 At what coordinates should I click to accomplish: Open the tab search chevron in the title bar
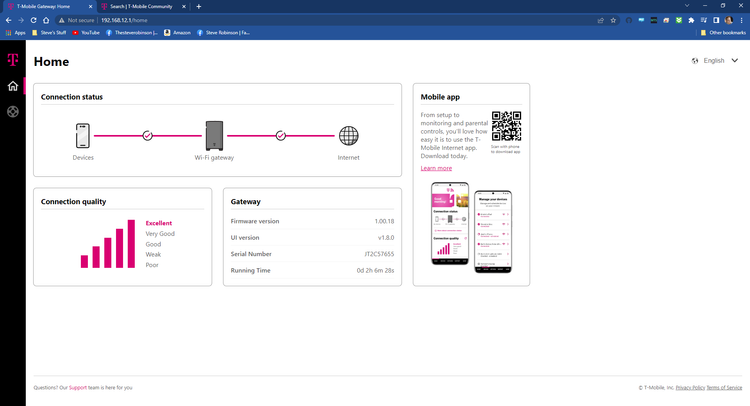tap(687, 6)
